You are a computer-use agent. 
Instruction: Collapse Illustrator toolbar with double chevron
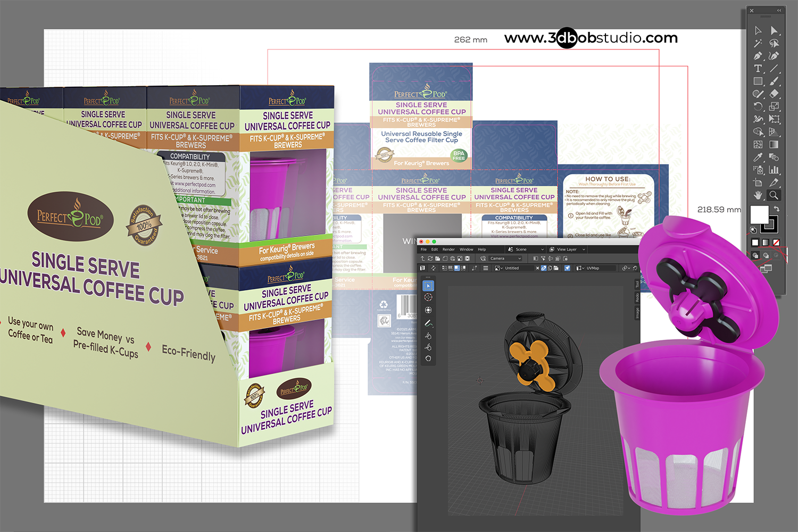pyautogui.click(x=779, y=10)
